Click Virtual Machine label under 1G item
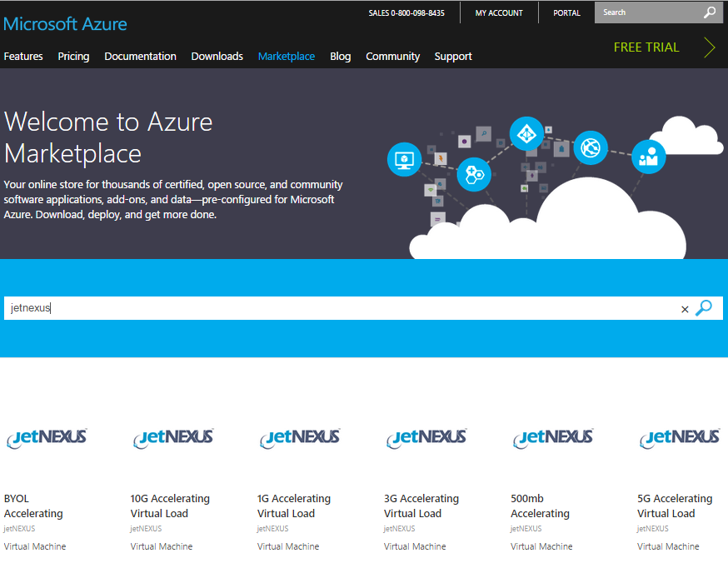 coord(288,546)
